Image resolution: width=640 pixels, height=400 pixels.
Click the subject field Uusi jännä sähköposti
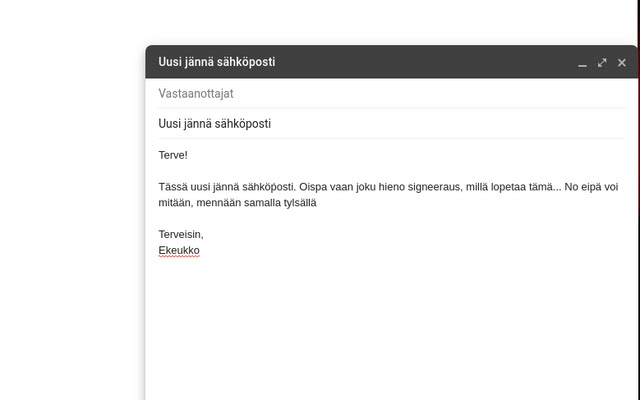(391, 124)
